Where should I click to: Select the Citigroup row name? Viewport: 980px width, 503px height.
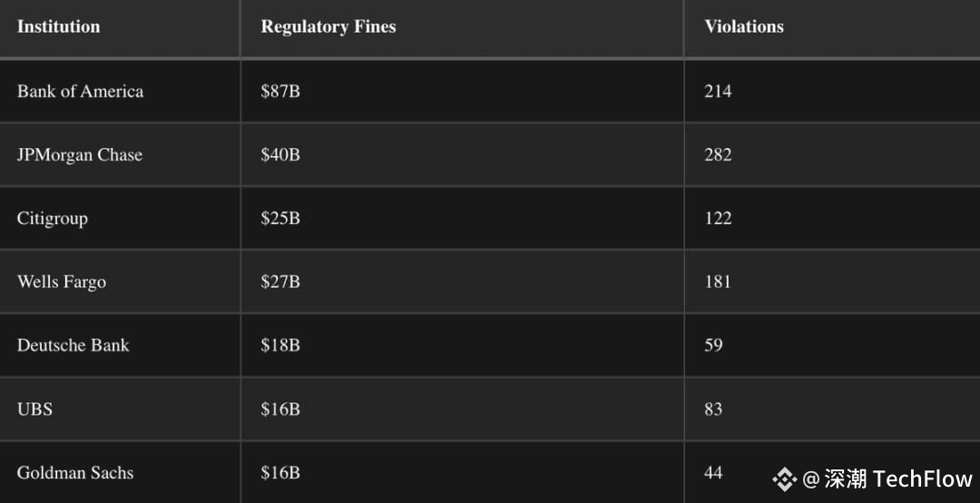53,219
